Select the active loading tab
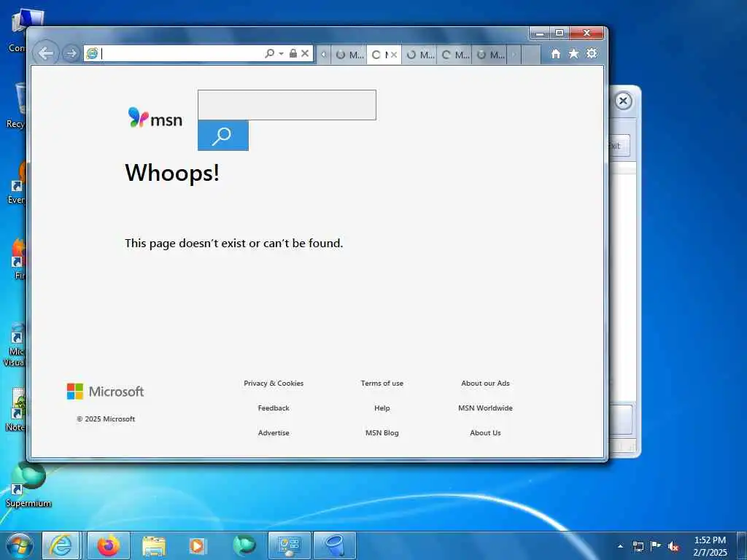Image resolution: width=747 pixels, height=560 pixels. click(379, 55)
